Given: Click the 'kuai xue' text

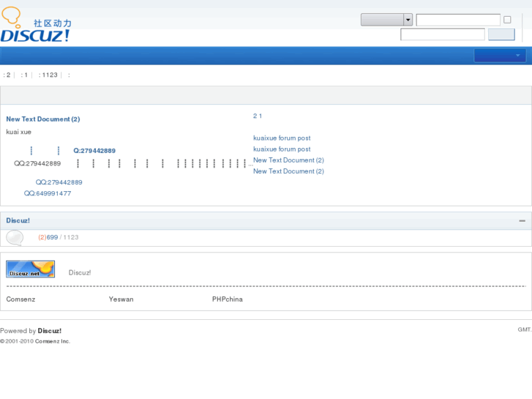Looking at the screenshot, I should [19, 132].
